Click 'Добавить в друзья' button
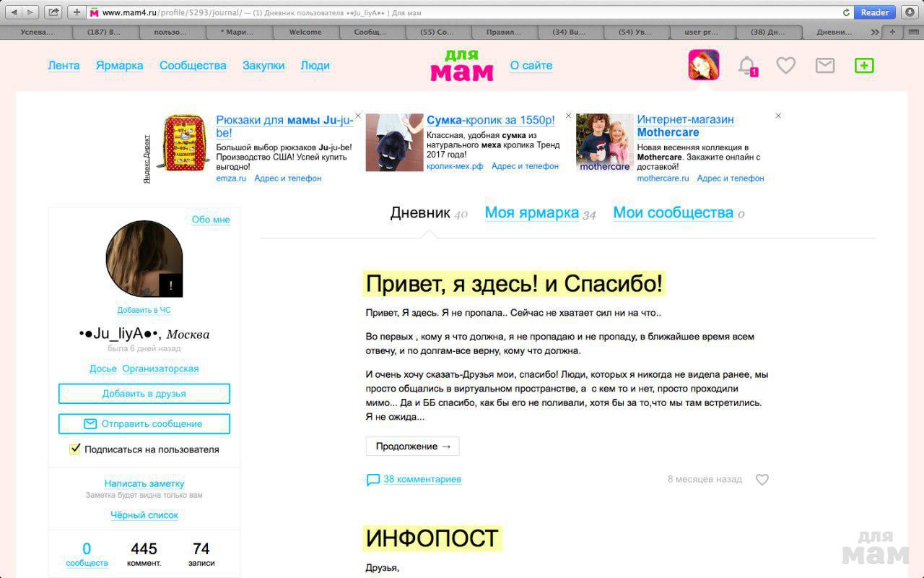The height and width of the screenshot is (578, 924). pos(144,394)
